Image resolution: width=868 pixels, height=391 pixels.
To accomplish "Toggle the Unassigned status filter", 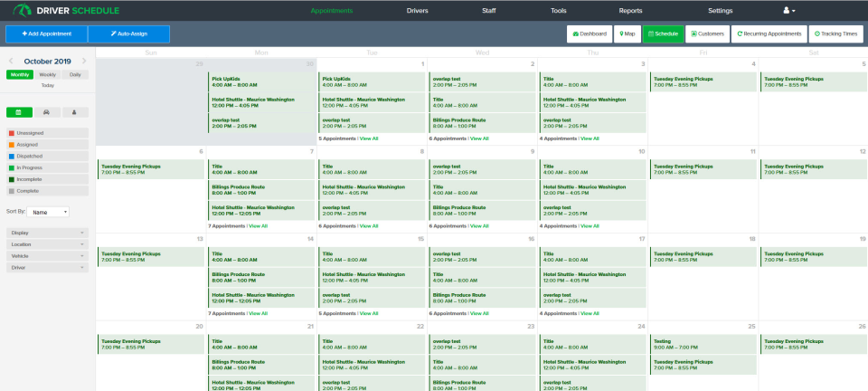I will click(48, 133).
